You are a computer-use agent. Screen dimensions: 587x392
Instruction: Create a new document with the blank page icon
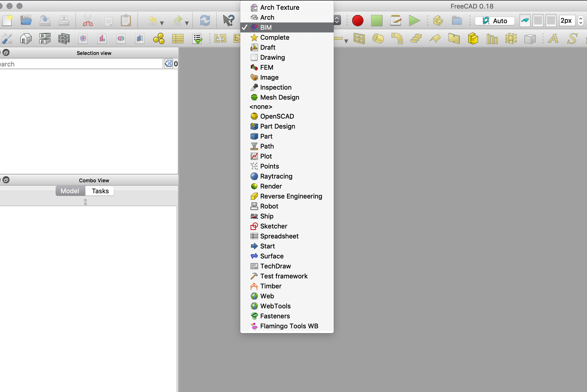click(x=7, y=20)
